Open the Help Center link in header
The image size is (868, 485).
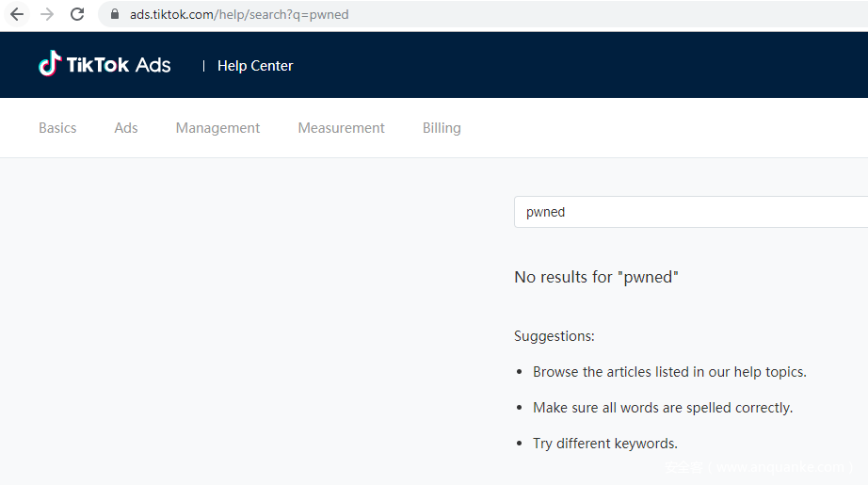[255, 66]
